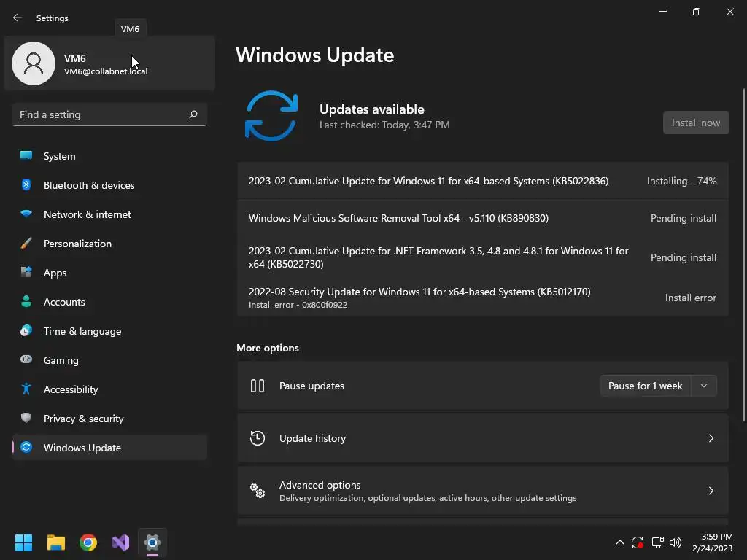Select the Malicious Software Removal Tool row

point(483,218)
